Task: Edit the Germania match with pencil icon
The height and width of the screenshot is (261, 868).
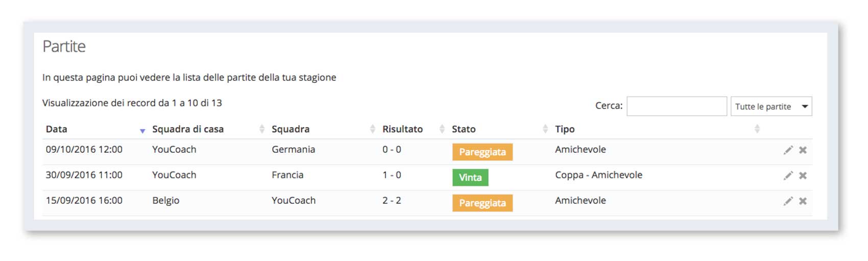Action: [788, 150]
